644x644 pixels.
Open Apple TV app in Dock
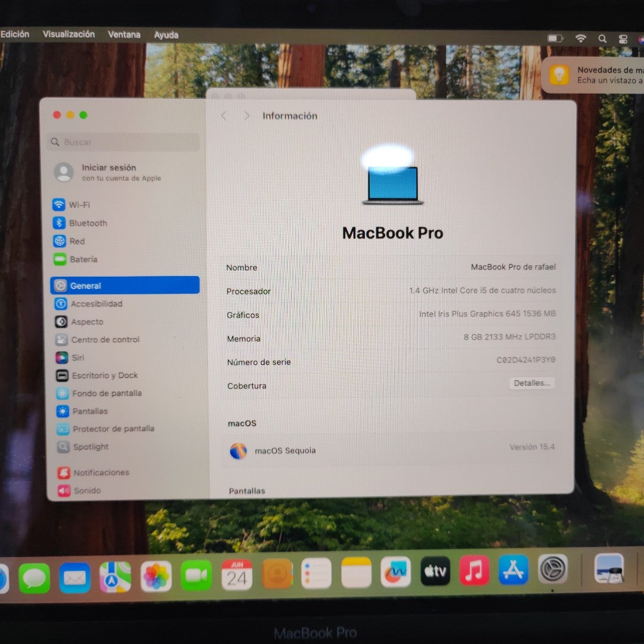coord(435,572)
